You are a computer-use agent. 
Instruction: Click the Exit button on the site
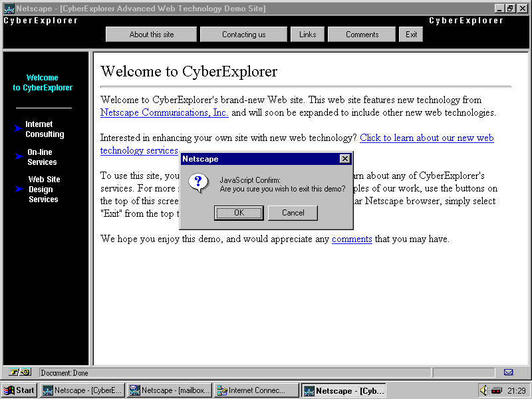(x=411, y=35)
